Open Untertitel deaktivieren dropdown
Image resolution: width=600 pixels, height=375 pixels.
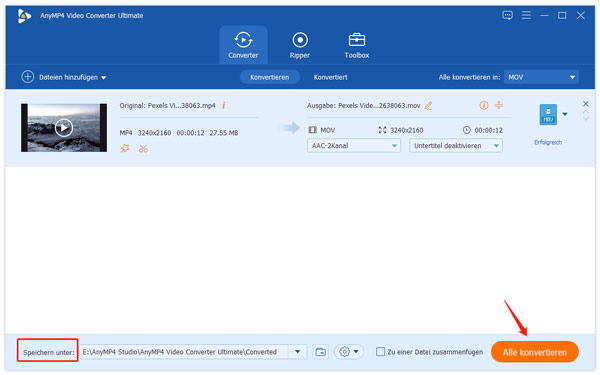(x=456, y=146)
